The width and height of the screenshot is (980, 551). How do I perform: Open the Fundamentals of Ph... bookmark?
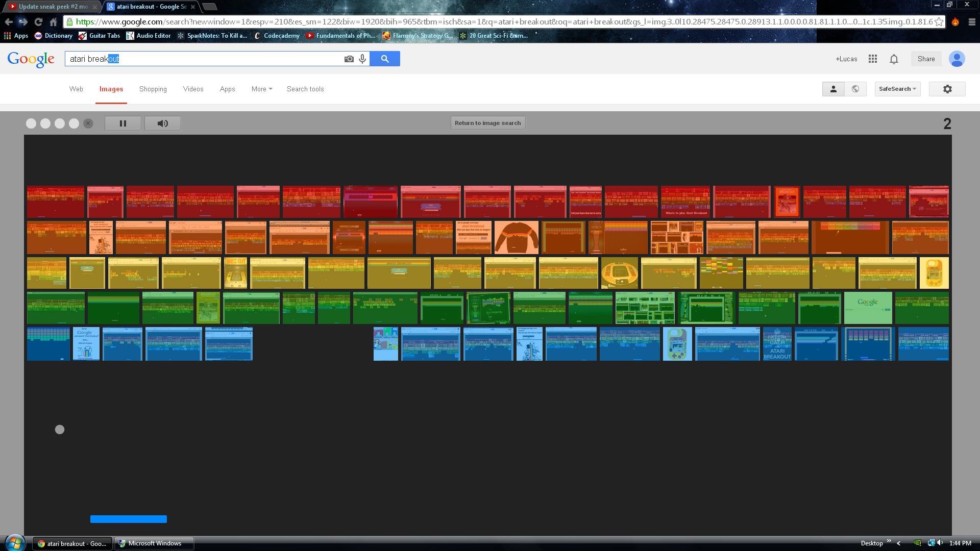point(340,36)
